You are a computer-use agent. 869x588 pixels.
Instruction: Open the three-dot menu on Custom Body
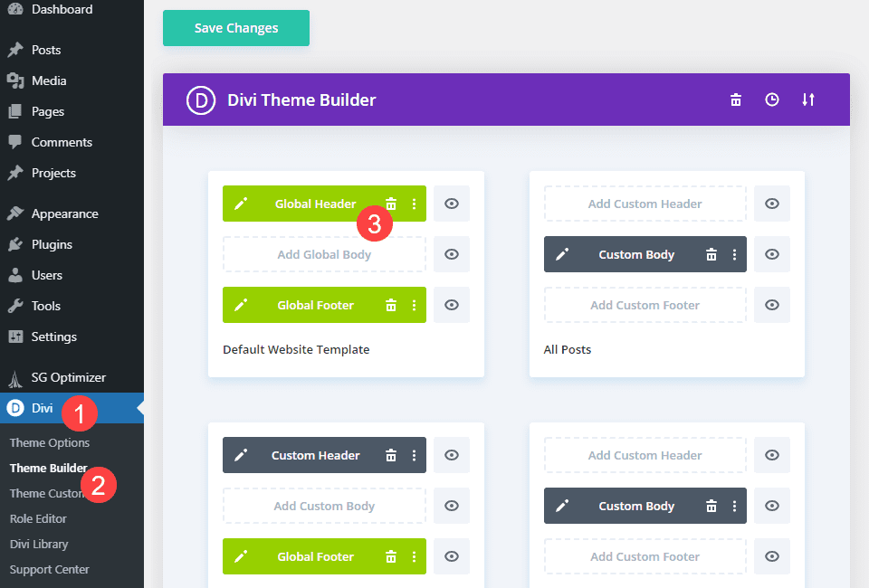point(734,254)
